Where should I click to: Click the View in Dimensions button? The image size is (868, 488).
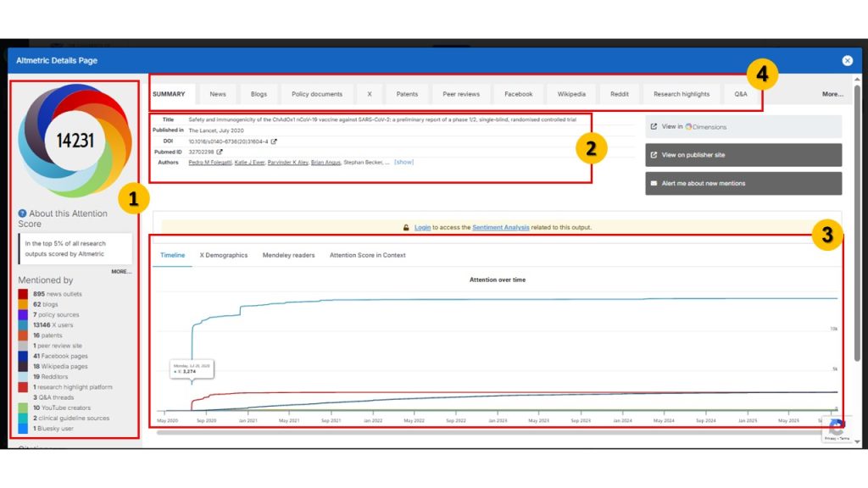[743, 127]
